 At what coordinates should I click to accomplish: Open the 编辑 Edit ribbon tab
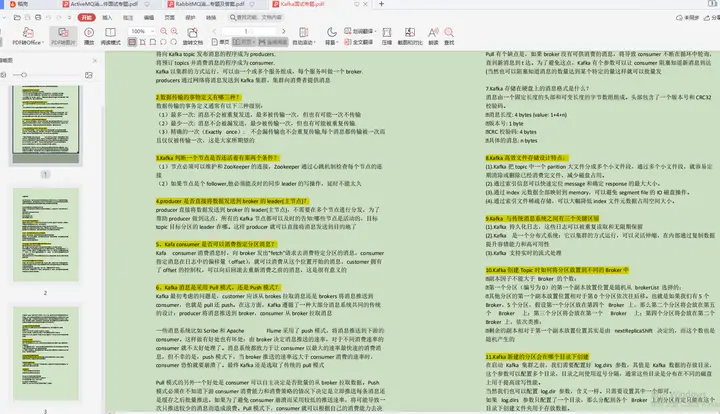[x=149, y=17]
